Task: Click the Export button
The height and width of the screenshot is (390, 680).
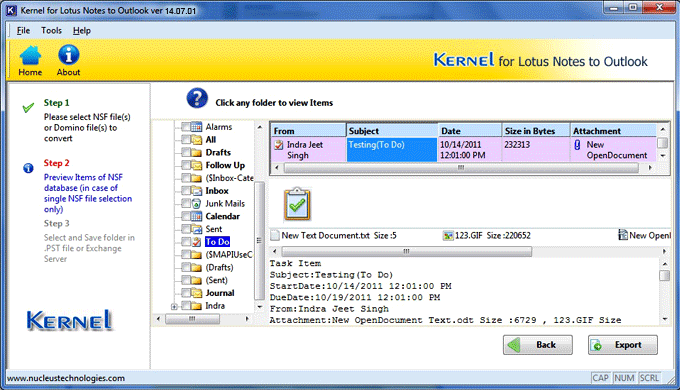Action: coord(623,345)
